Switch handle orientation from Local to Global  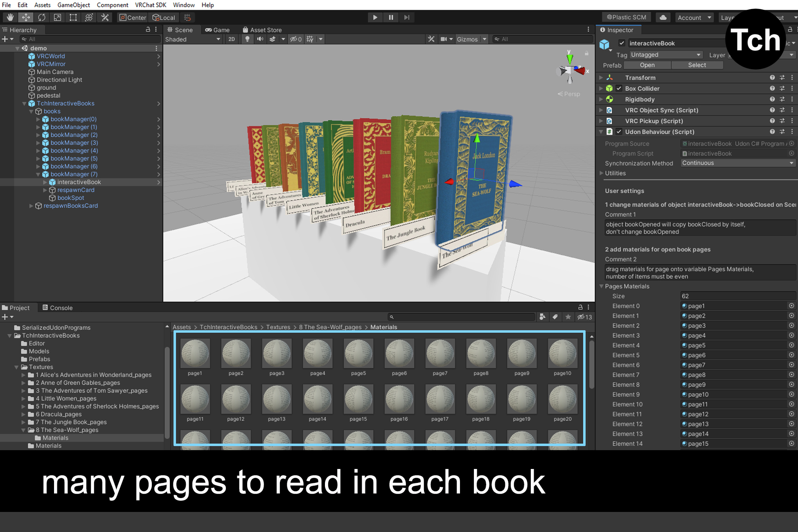[x=163, y=17]
